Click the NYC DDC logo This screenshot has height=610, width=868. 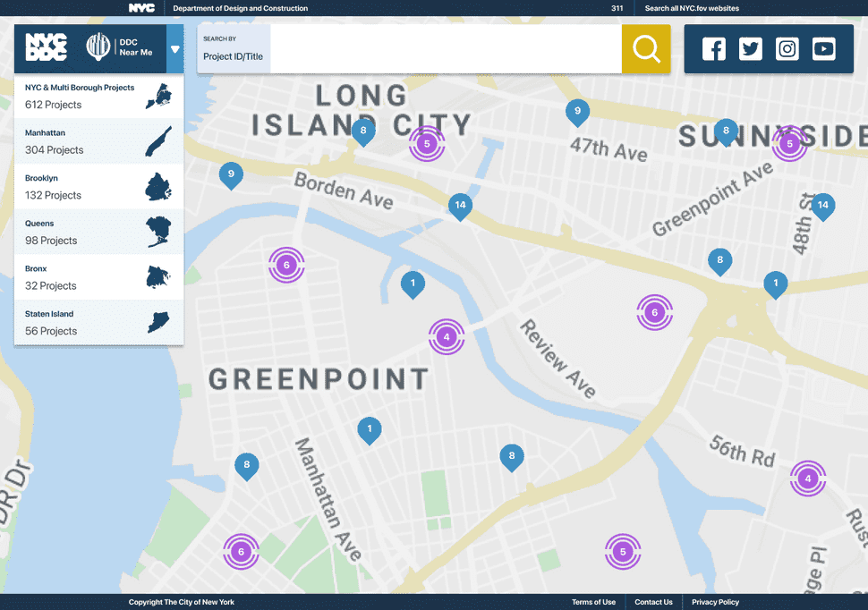click(x=47, y=47)
